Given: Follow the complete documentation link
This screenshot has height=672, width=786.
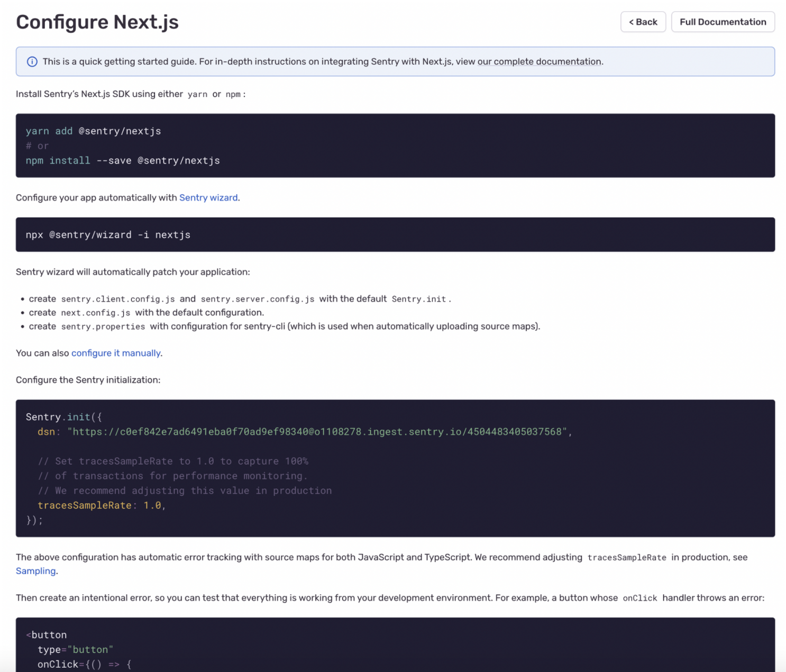Looking at the screenshot, I should [540, 61].
